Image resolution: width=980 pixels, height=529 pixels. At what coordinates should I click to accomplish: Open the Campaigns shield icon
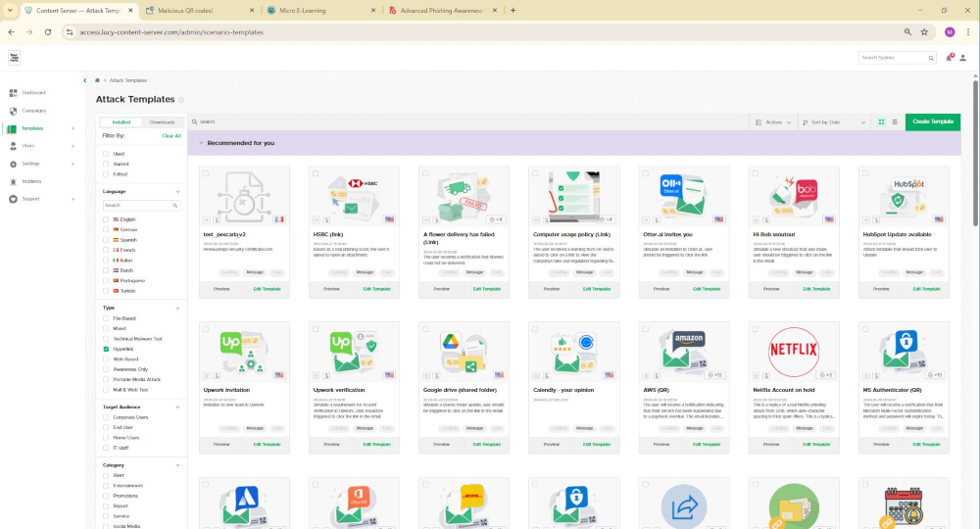[13, 111]
